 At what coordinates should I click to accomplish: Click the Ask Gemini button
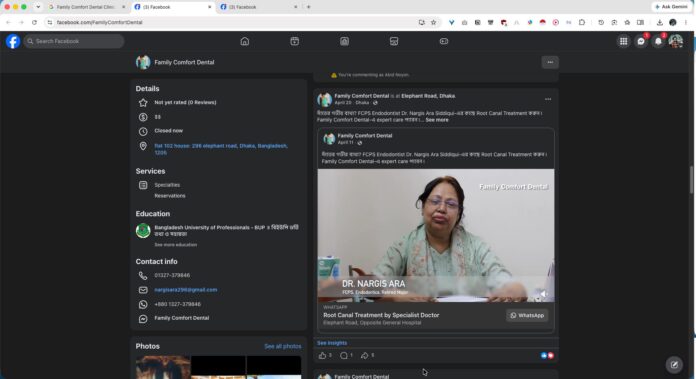point(671,7)
